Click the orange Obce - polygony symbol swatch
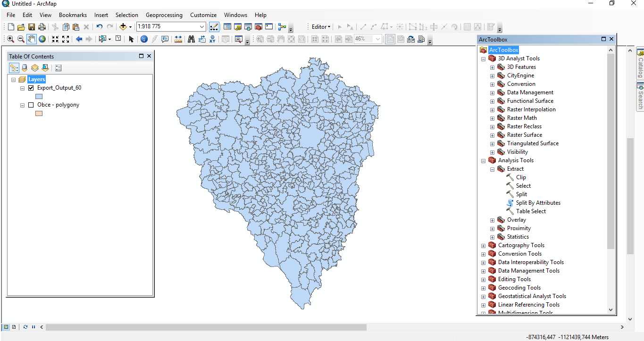 click(39, 113)
